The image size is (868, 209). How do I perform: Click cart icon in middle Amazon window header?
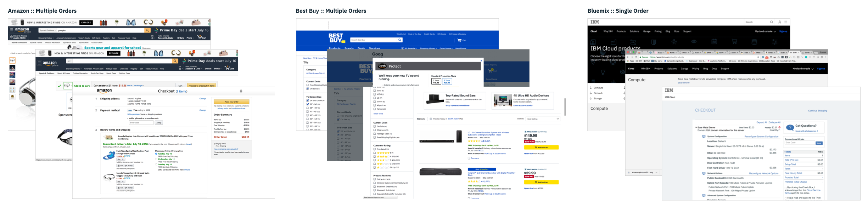229,68
